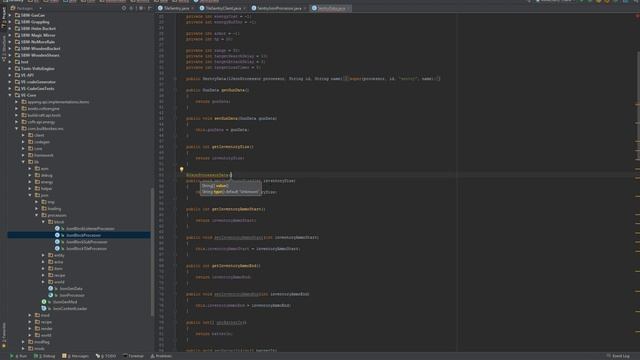Open the Event Log

pos(618,356)
